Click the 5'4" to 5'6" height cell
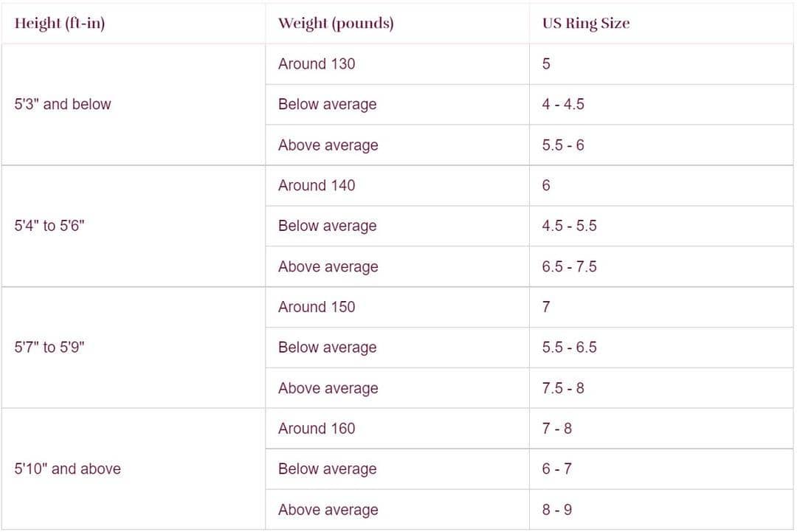Image resolution: width=797 pixels, height=532 pixels. point(49,227)
